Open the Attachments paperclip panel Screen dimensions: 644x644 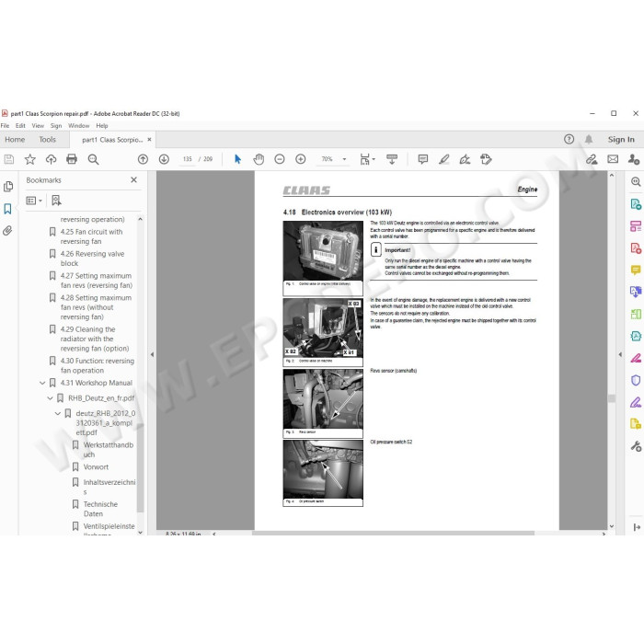[7, 231]
